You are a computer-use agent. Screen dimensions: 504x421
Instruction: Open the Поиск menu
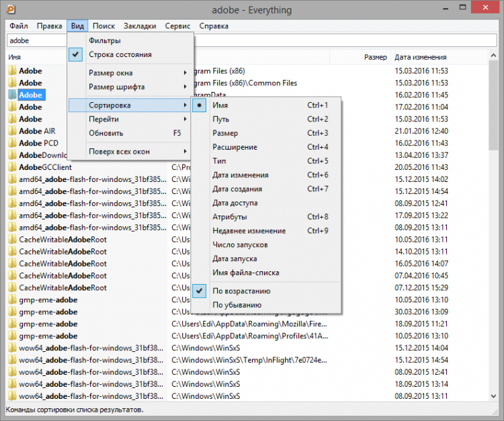103,26
